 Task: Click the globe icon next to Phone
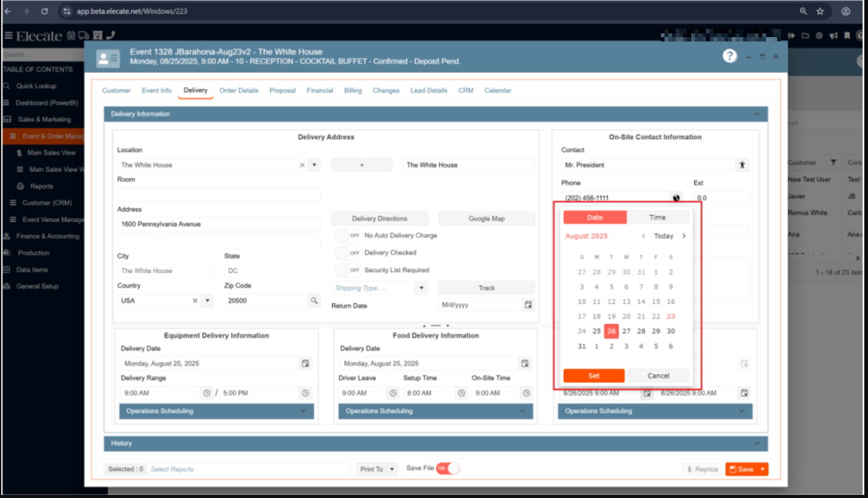[676, 198]
